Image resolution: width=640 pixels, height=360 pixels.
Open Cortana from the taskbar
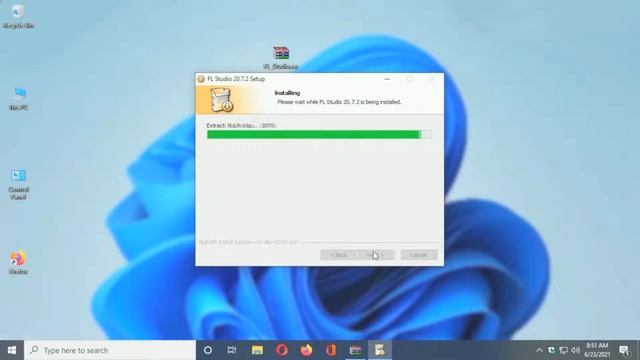(208, 350)
